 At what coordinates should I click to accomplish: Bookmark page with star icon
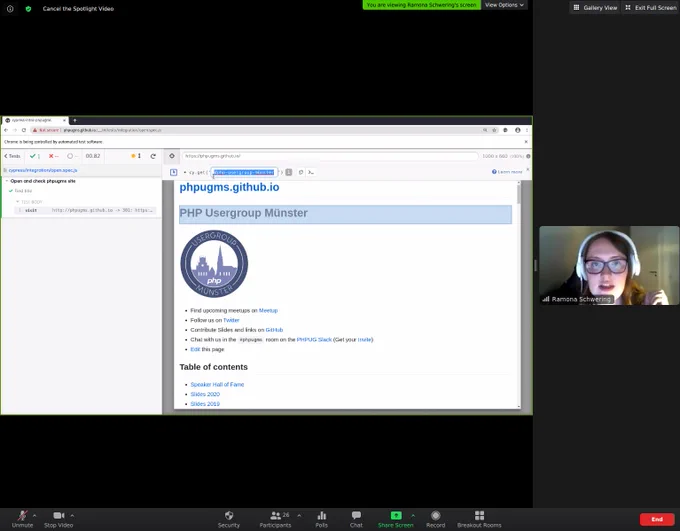pos(494,130)
